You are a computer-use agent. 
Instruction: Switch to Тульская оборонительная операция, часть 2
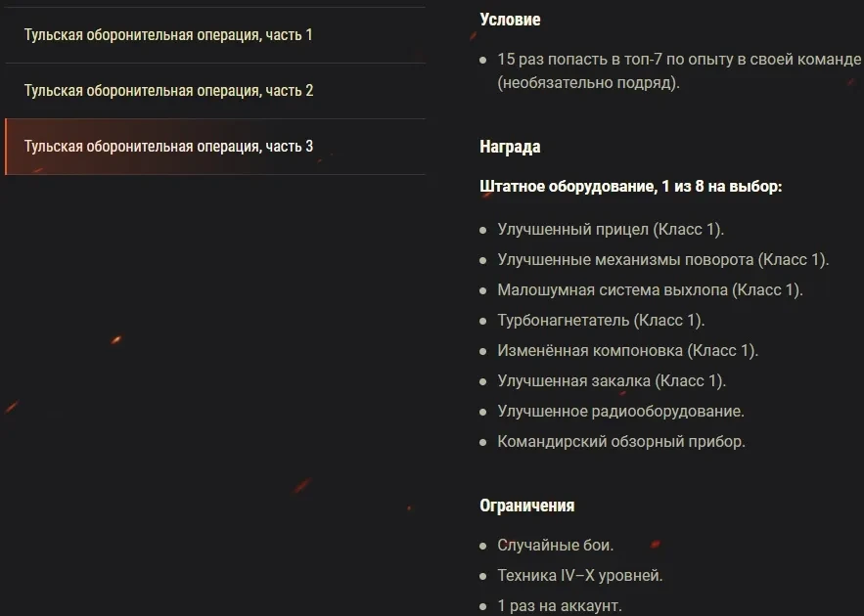point(168,91)
